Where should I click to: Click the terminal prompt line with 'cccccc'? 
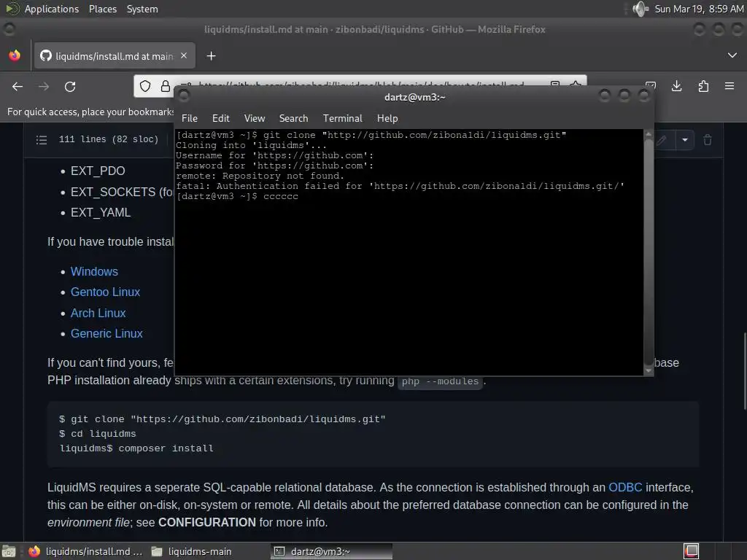pyautogui.click(x=237, y=196)
